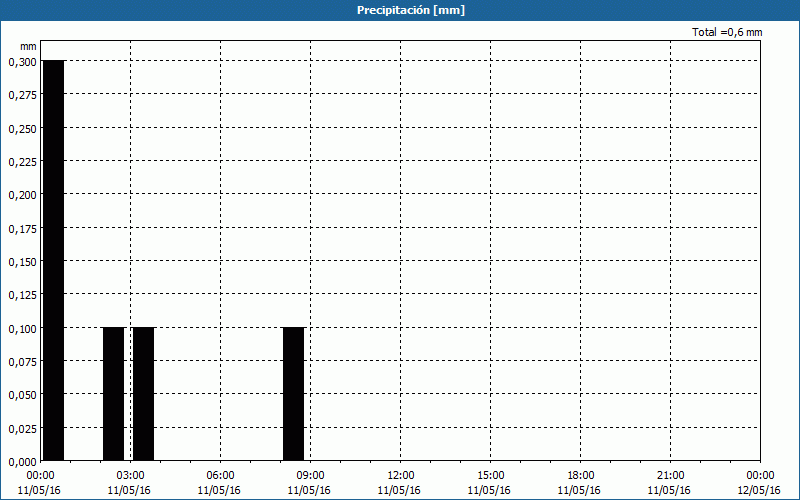Click the 0,200 y-axis label

click(x=22, y=195)
